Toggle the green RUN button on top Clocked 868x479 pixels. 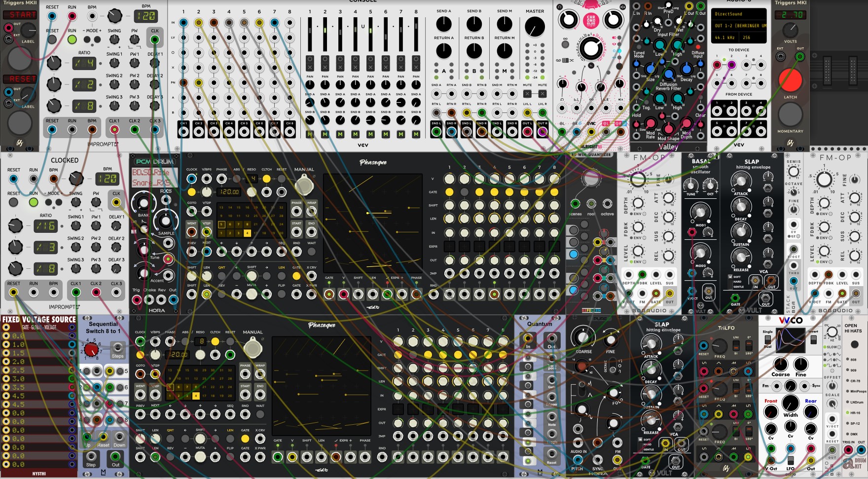pos(72,39)
